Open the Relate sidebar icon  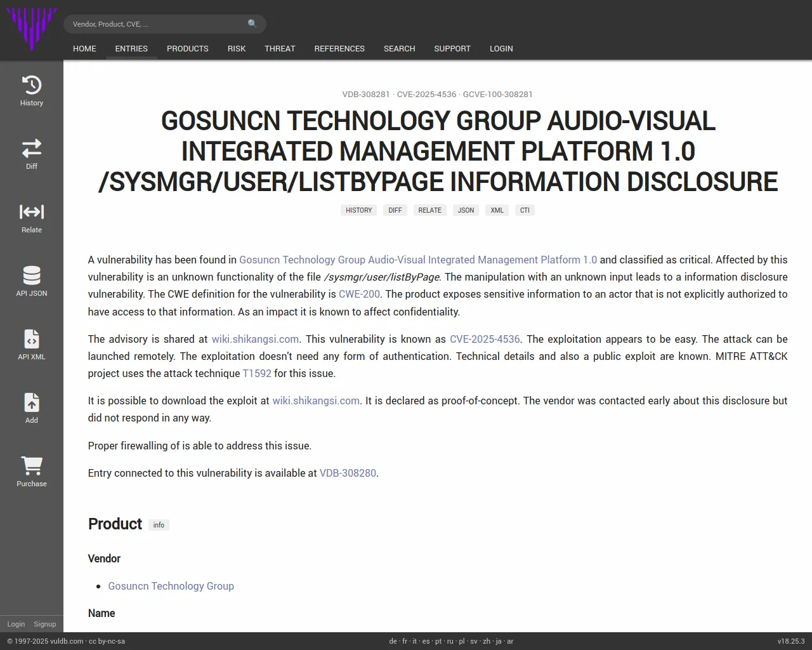click(32, 211)
